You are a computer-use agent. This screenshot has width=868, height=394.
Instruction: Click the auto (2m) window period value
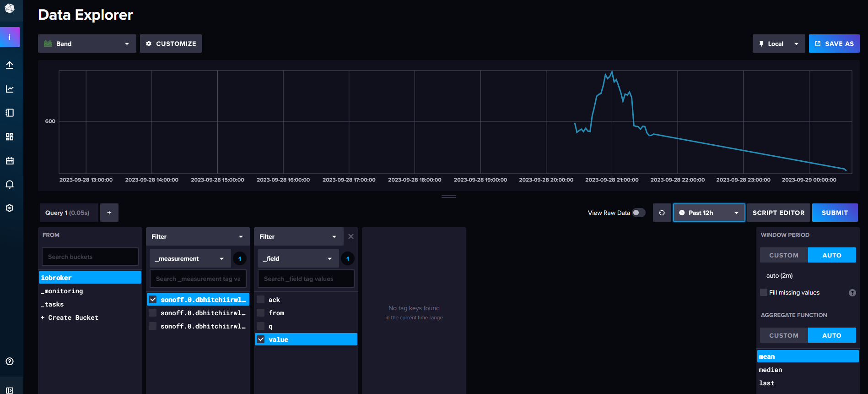[x=779, y=276]
